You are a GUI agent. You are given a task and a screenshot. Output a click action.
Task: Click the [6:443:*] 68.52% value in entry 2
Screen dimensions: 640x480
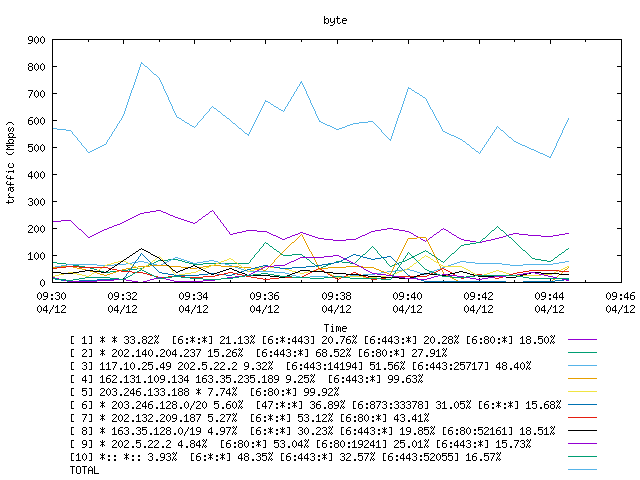(303, 353)
